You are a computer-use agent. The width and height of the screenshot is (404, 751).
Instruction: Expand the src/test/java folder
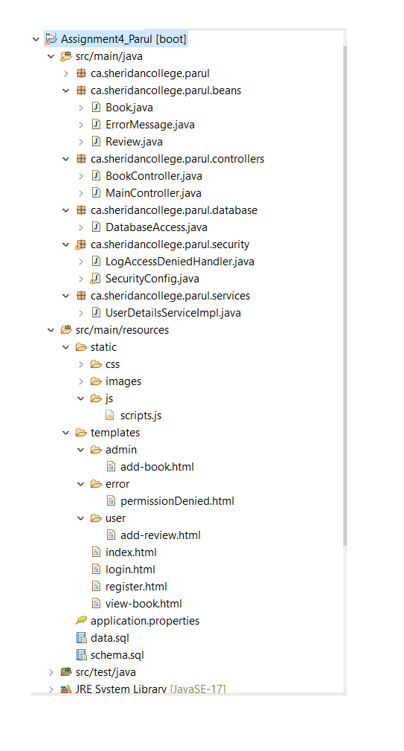51,672
